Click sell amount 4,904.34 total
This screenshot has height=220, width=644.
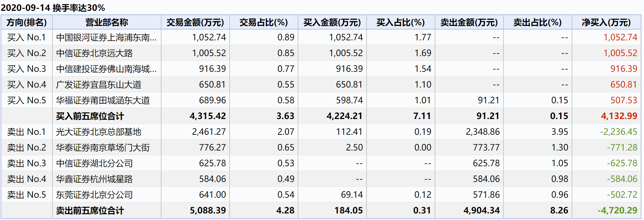pos(482,210)
